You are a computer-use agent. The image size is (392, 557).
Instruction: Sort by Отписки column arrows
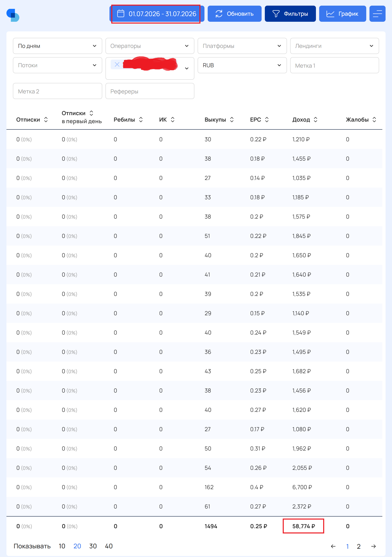[x=46, y=120]
